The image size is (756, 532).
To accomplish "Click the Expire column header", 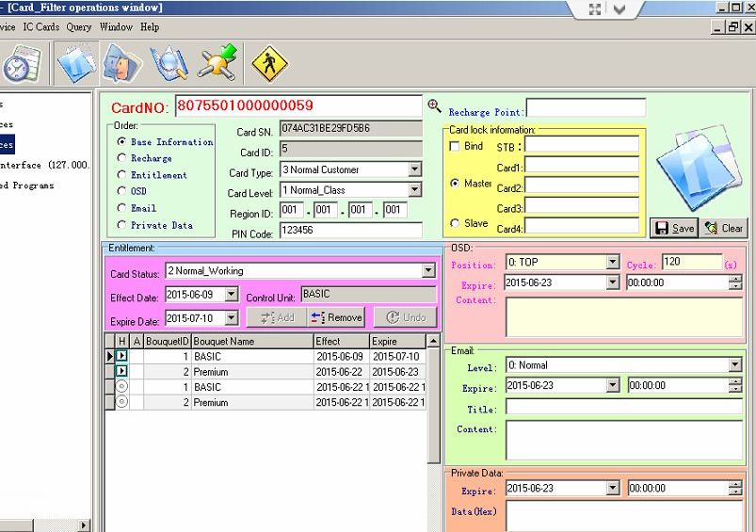I will [x=397, y=341].
